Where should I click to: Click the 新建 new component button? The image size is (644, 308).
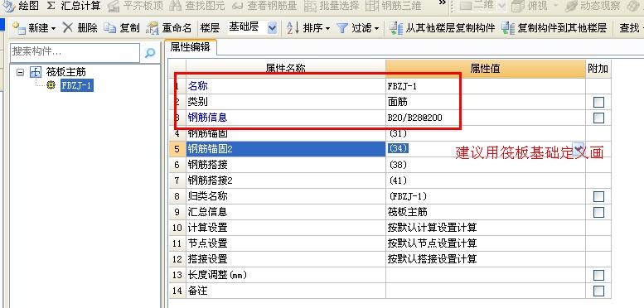[31, 28]
